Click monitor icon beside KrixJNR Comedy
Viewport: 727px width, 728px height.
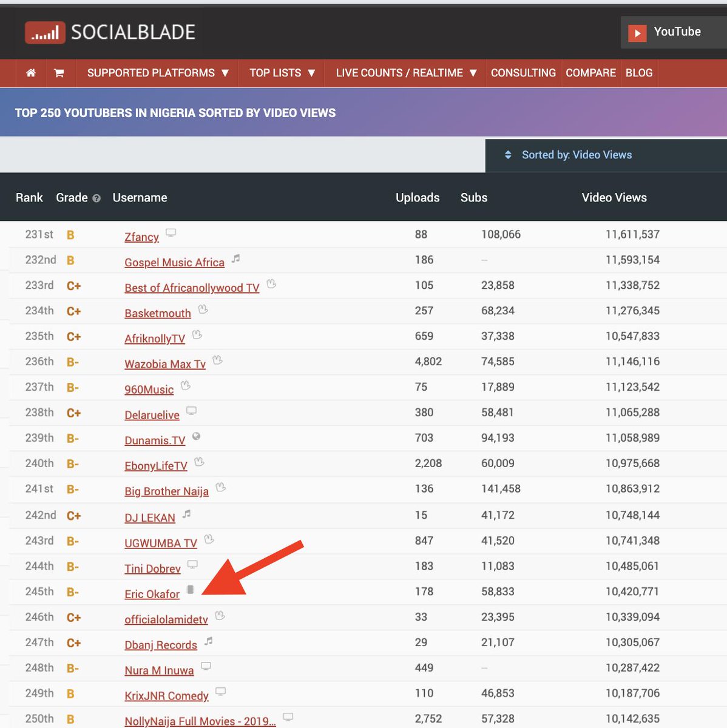(x=221, y=692)
